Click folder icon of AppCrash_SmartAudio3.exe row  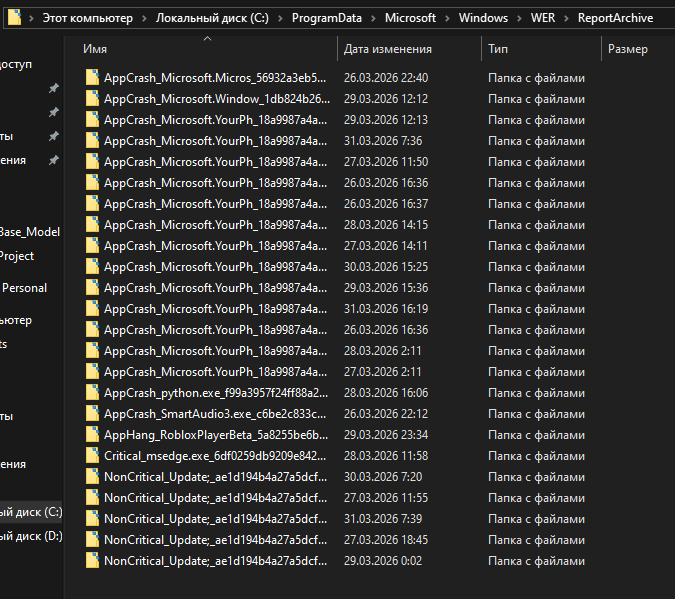pos(92,414)
